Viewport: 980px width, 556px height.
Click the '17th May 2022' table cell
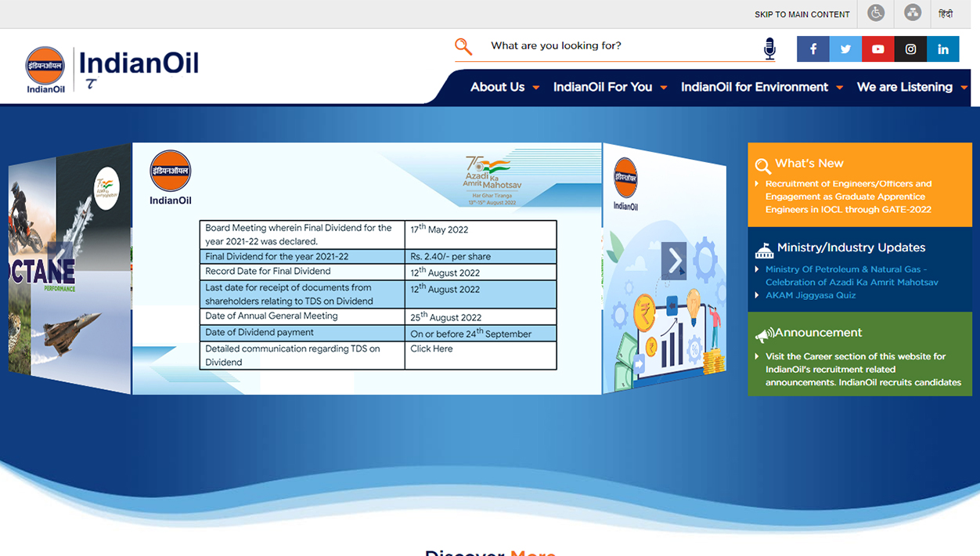[x=481, y=235]
